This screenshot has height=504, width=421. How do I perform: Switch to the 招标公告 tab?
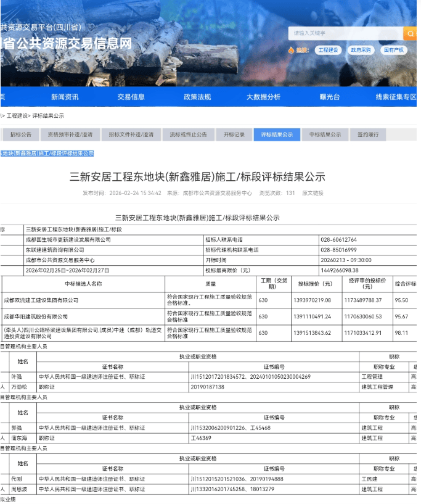21,134
